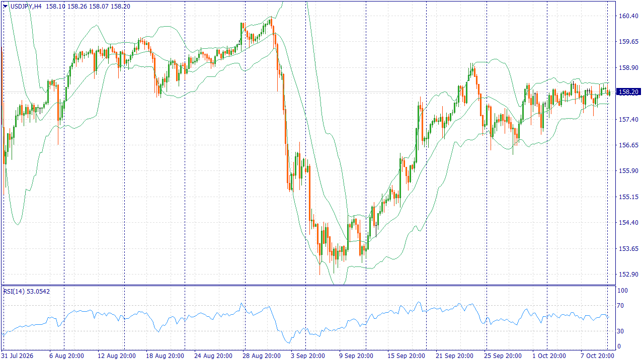Click the 153.65 price axis label
Viewport: 644px width, 362px height.
pos(628,248)
